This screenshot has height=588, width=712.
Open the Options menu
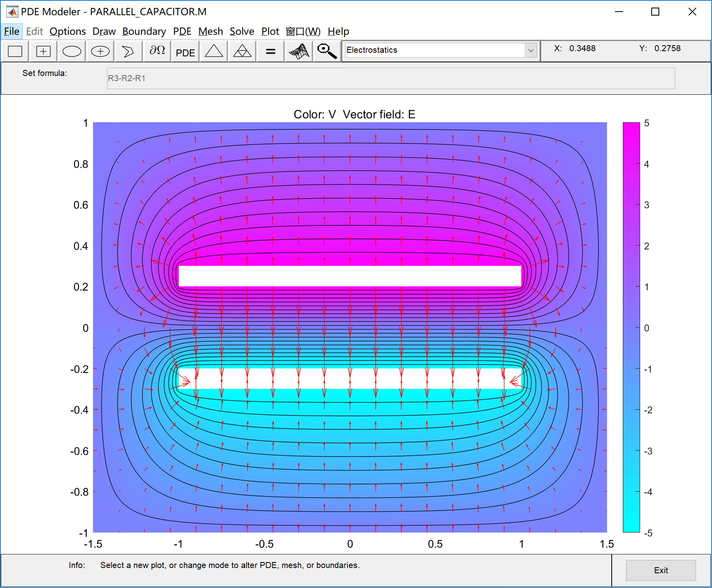coord(68,31)
